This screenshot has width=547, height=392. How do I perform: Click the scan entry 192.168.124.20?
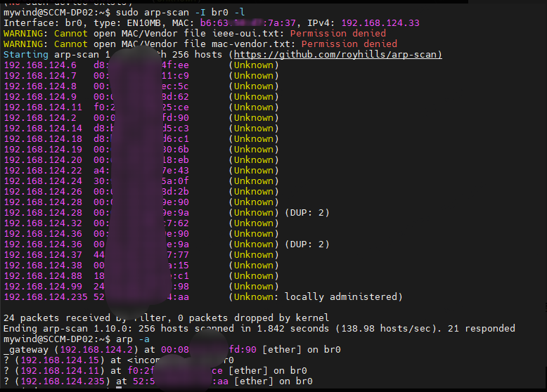tap(43, 160)
